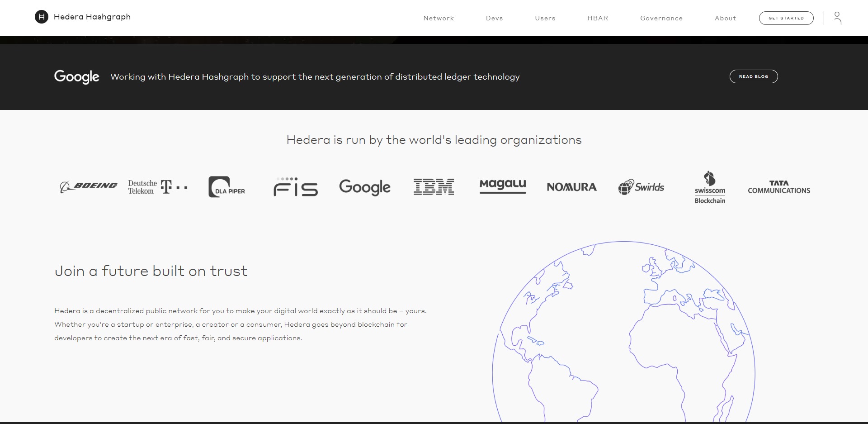The height and width of the screenshot is (424, 868).
Task: Click the globe outline illustration
Action: [624, 332]
